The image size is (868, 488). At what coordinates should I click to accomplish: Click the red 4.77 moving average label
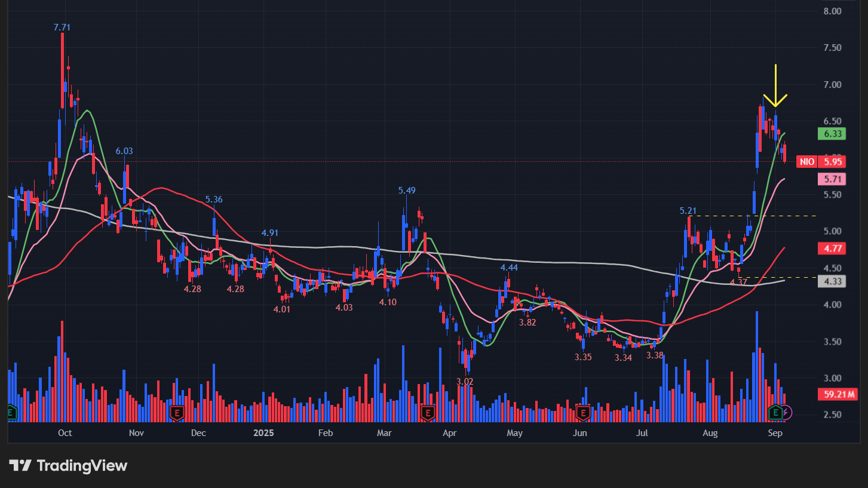coord(833,248)
